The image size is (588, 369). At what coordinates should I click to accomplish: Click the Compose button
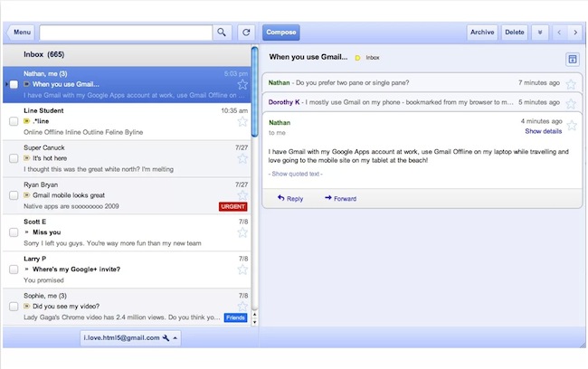click(281, 33)
